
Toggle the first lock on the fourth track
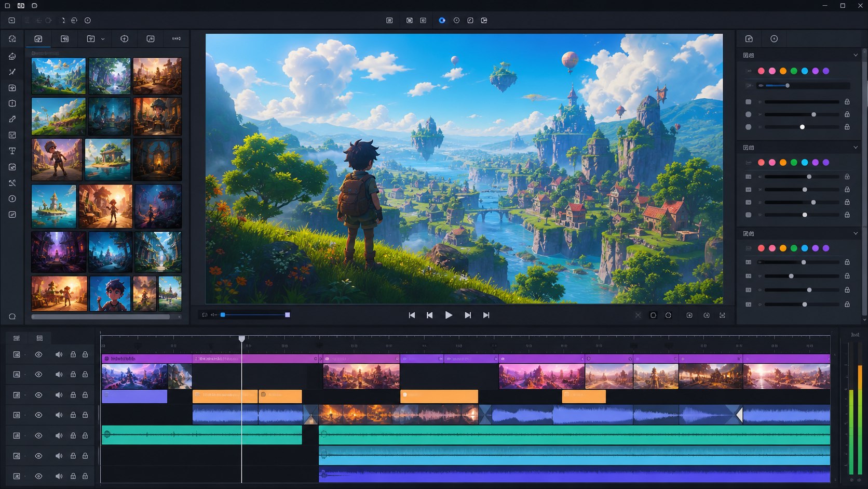[x=73, y=415]
